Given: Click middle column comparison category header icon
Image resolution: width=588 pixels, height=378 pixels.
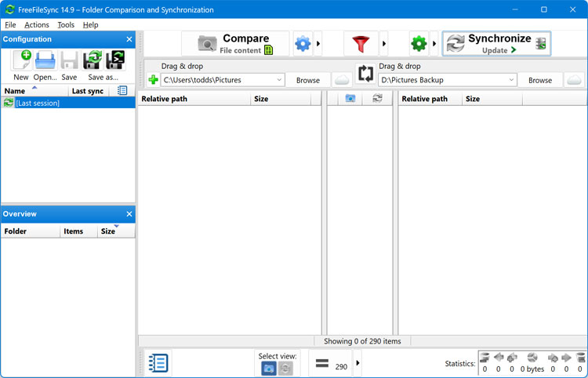Looking at the screenshot, I should click(x=350, y=99).
